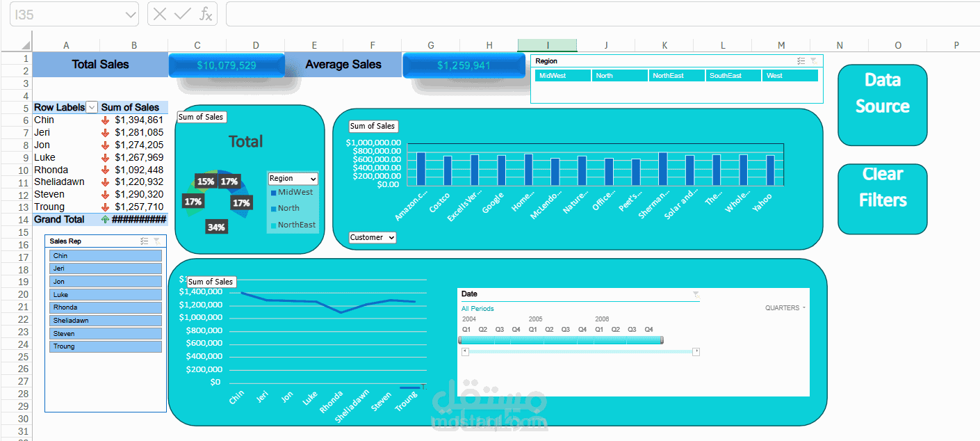Click the MidWest legend entry in pie chart
The width and height of the screenshot is (980, 441).
[x=292, y=193]
